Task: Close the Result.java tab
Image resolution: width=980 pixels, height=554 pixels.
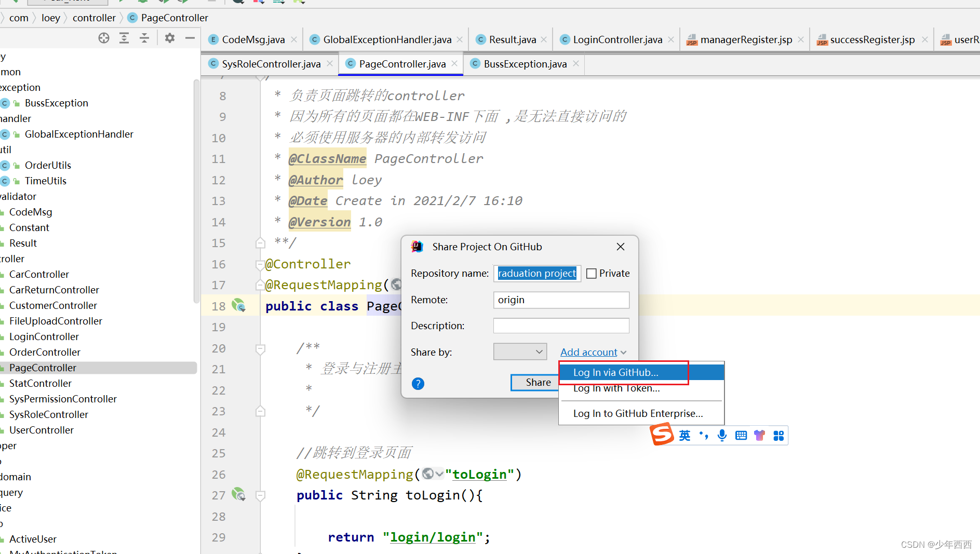Action: (x=544, y=39)
